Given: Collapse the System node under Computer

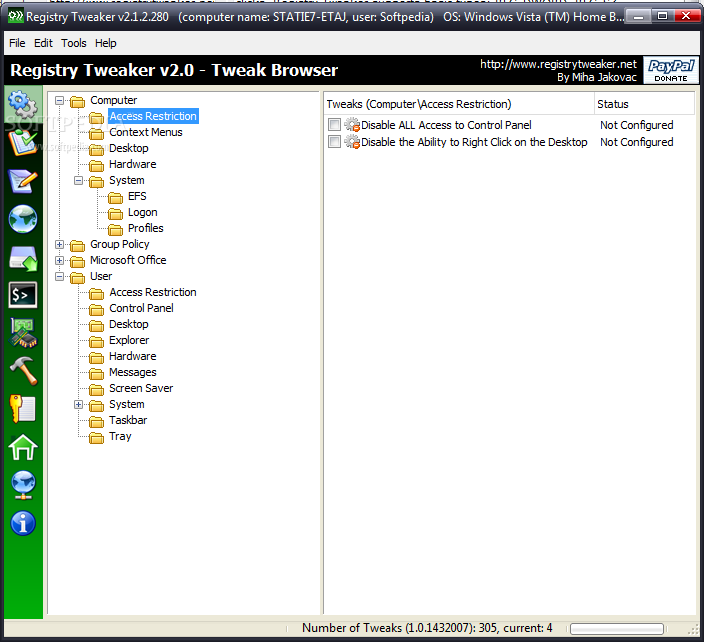Looking at the screenshot, I should pos(78,180).
